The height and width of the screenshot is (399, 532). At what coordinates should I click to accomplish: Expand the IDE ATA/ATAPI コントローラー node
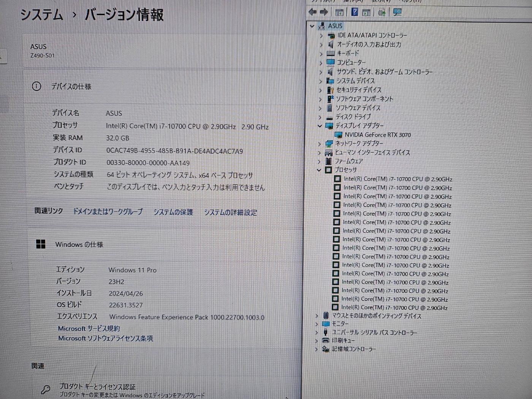coord(321,36)
